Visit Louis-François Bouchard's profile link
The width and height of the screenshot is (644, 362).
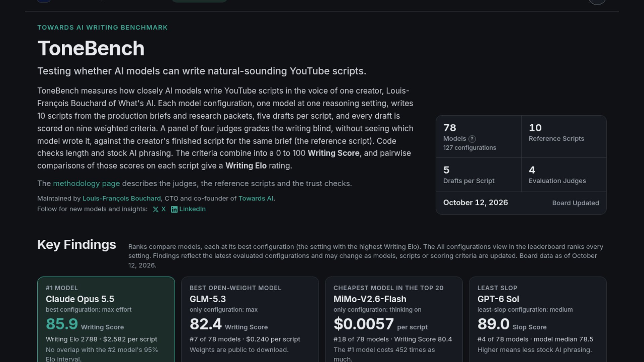(121, 198)
